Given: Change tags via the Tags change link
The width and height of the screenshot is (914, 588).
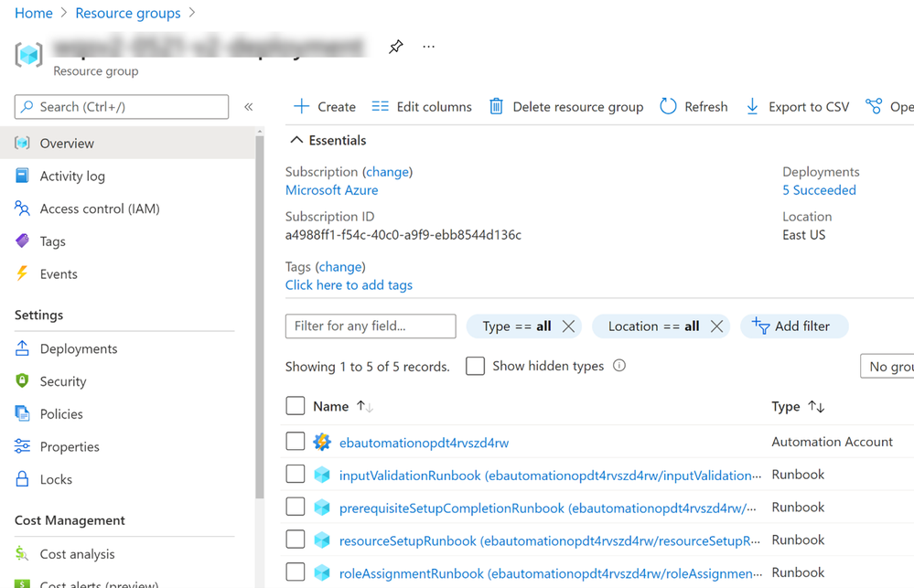Looking at the screenshot, I should (340, 267).
